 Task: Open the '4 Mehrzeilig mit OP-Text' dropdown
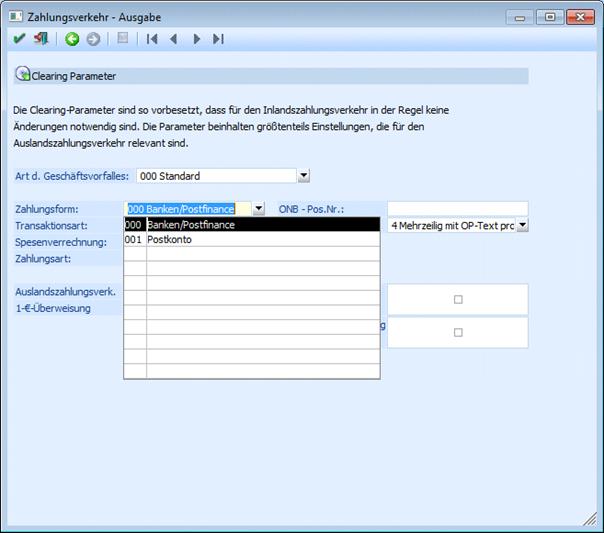521,225
